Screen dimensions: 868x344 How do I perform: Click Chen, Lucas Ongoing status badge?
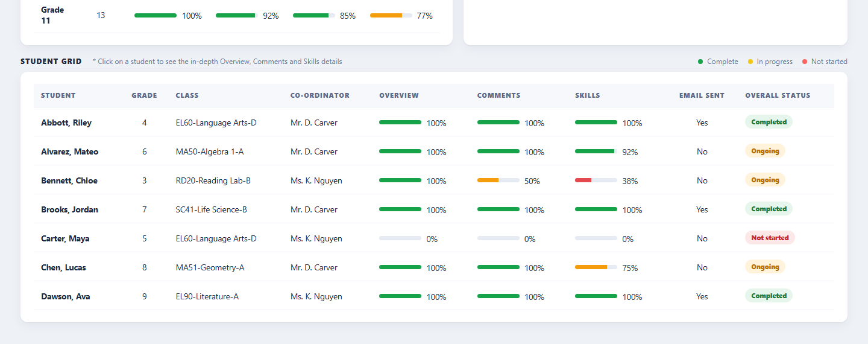(765, 267)
